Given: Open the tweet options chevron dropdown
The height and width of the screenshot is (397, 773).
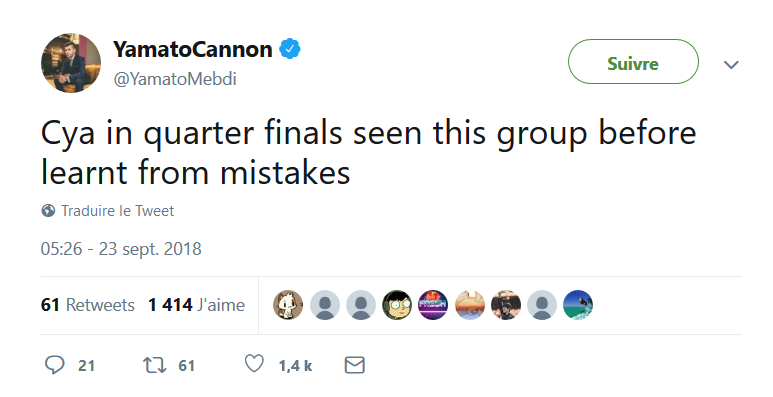Looking at the screenshot, I should (x=731, y=64).
